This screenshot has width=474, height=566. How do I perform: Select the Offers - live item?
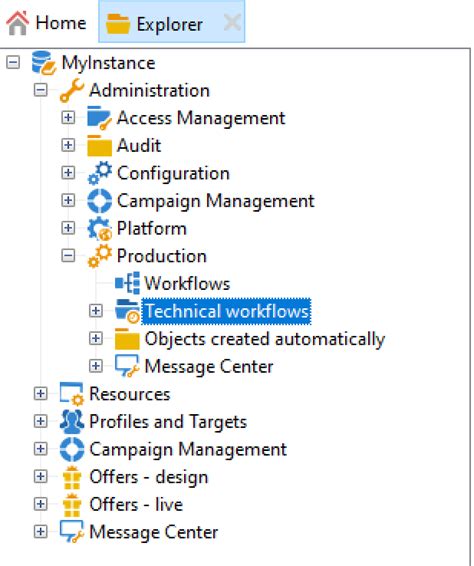coord(136,504)
